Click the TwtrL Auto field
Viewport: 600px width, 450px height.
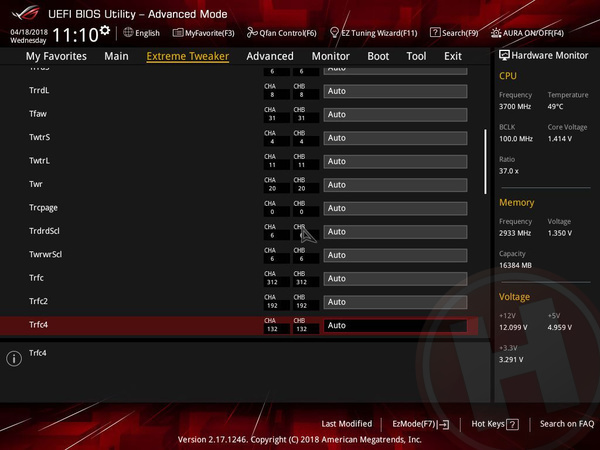click(395, 161)
